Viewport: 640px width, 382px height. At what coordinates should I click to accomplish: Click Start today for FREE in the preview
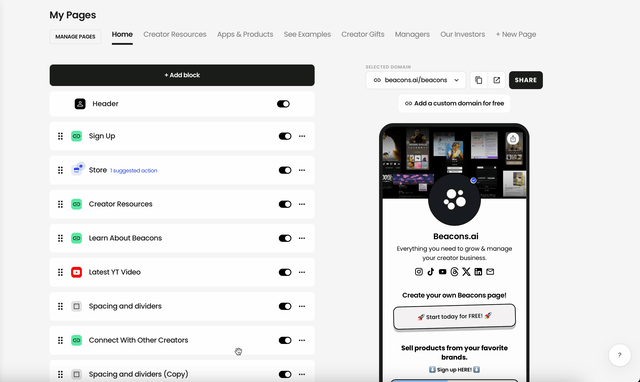[x=454, y=316]
